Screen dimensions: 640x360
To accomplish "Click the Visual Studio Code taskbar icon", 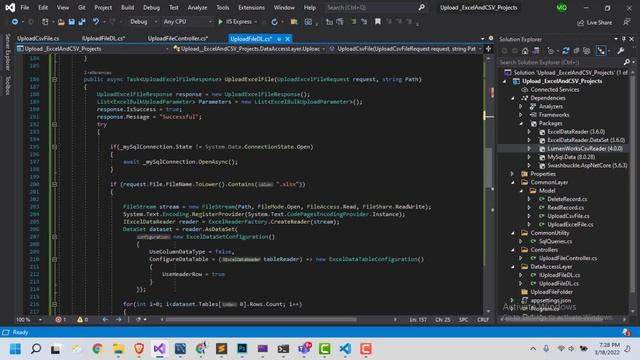I will [345, 349].
